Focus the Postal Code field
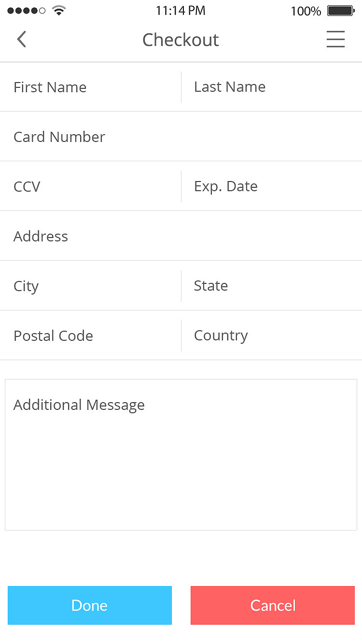This screenshot has width=362, height=644. click(90, 336)
